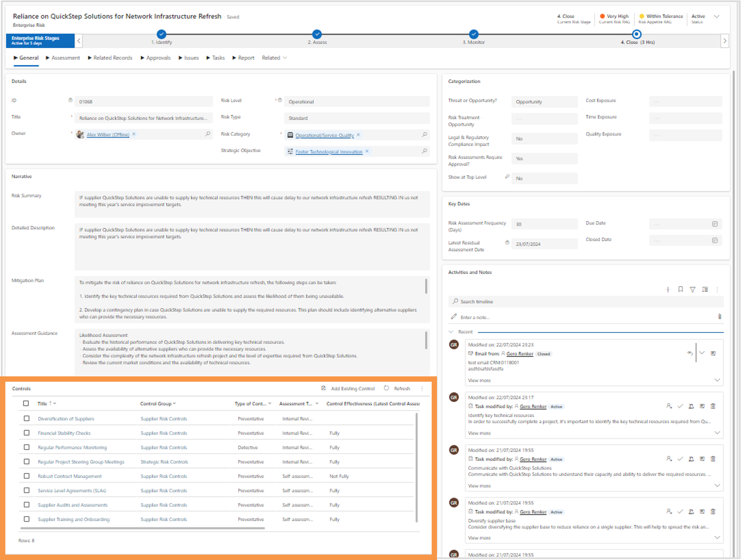741x560 pixels.
Task: Check the Supplier Audits and Assessments checkbox
Action: click(26, 504)
